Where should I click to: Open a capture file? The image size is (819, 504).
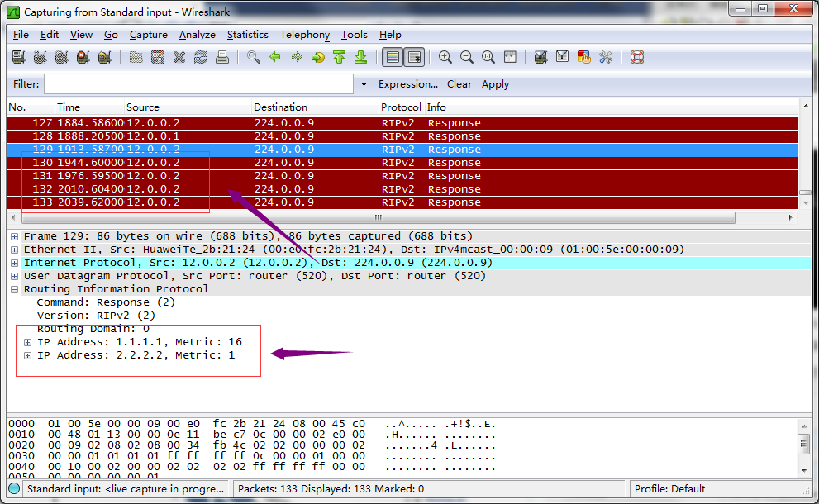136,57
